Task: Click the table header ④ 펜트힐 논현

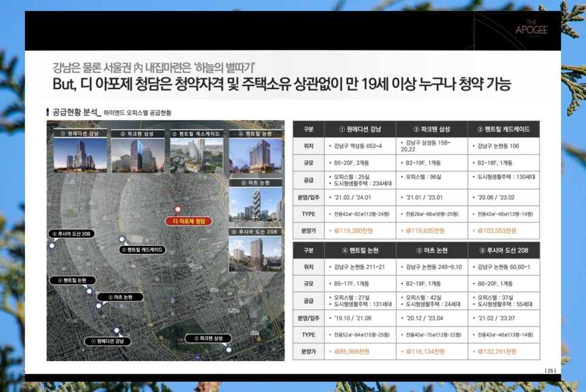Action: pos(360,250)
